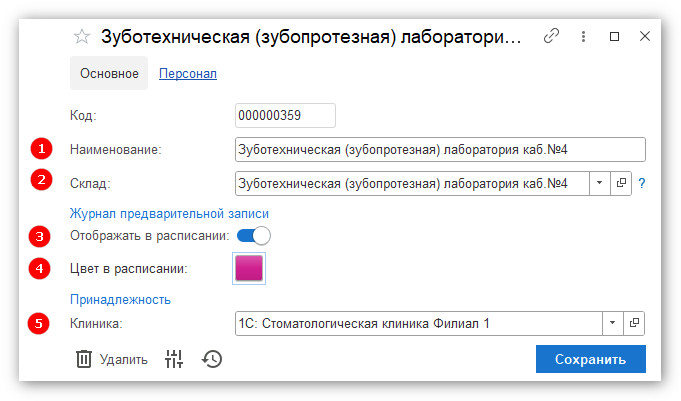Switch to the Основное tab
This screenshot has height=401, width=681.
pos(109,73)
